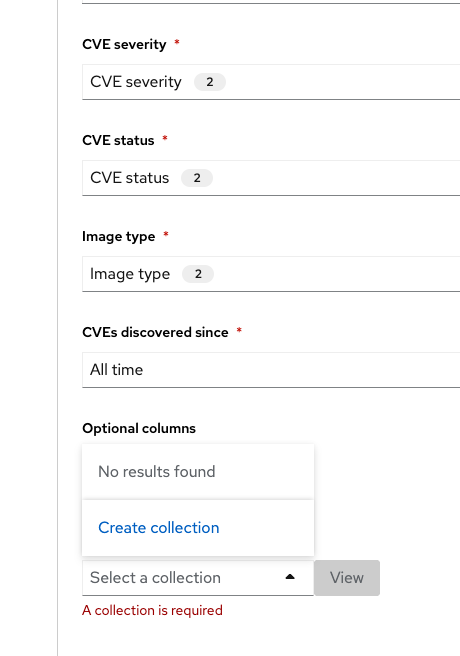460x656 pixels.
Task: Click the count badge in Image type field
Action: (x=198, y=274)
